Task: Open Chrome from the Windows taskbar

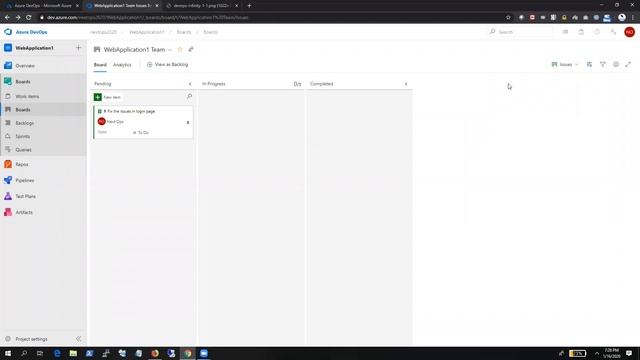Action: pos(188,353)
